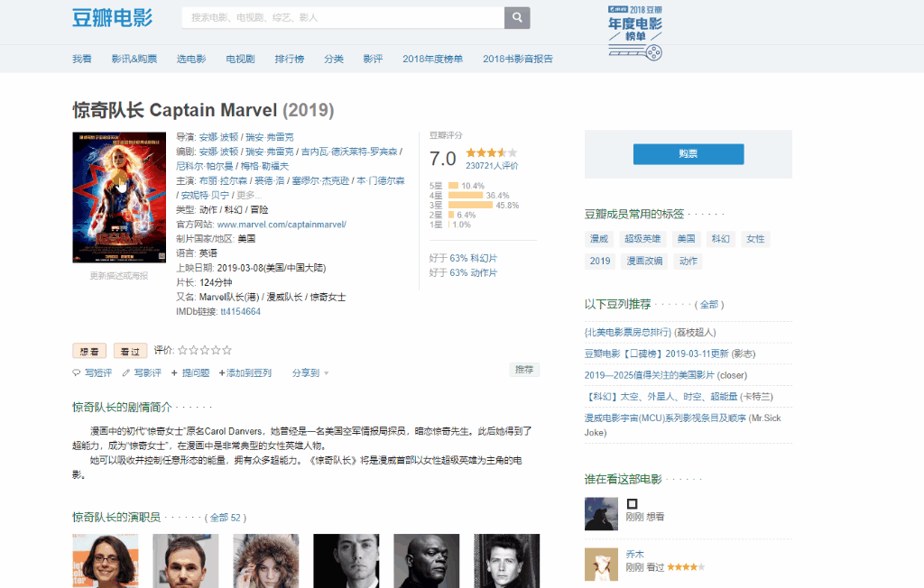Click in the movie search field
This screenshot has height=588, width=924.
click(x=343, y=18)
